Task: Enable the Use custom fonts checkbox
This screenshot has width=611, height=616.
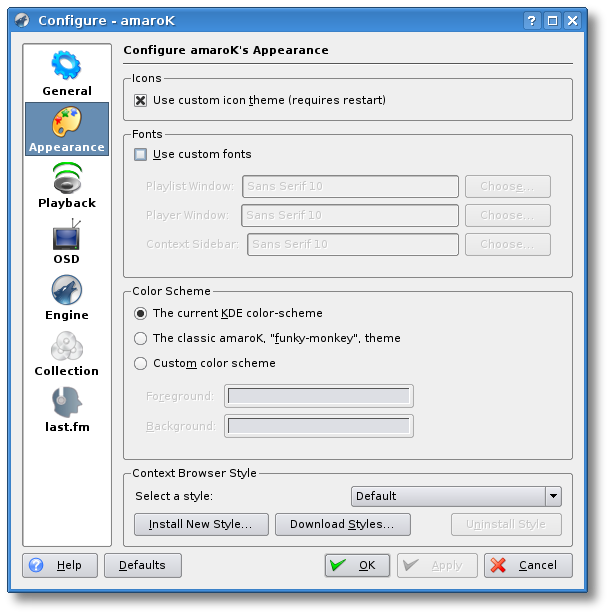Action: click(x=141, y=154)
